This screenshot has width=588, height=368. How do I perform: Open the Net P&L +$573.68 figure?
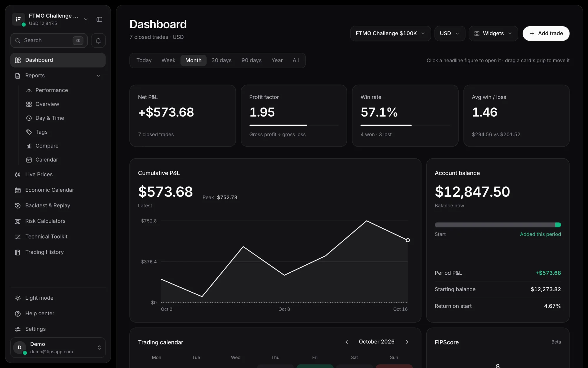tap(166, 112)
